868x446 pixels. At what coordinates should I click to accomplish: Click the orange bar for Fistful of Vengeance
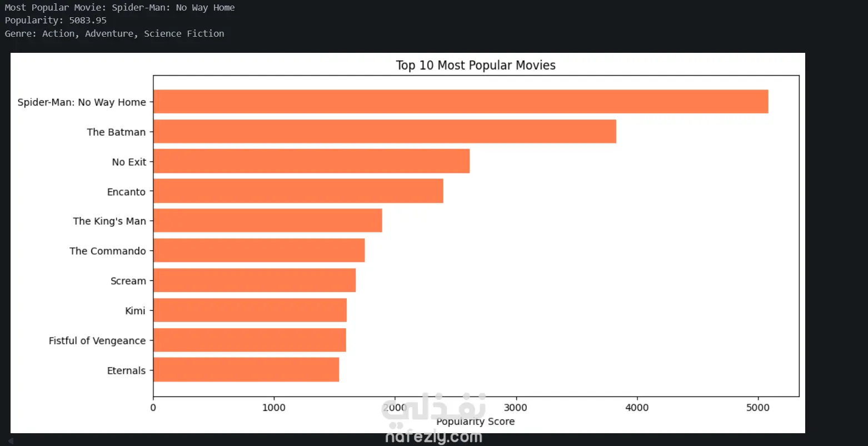(x=250, y=340)
